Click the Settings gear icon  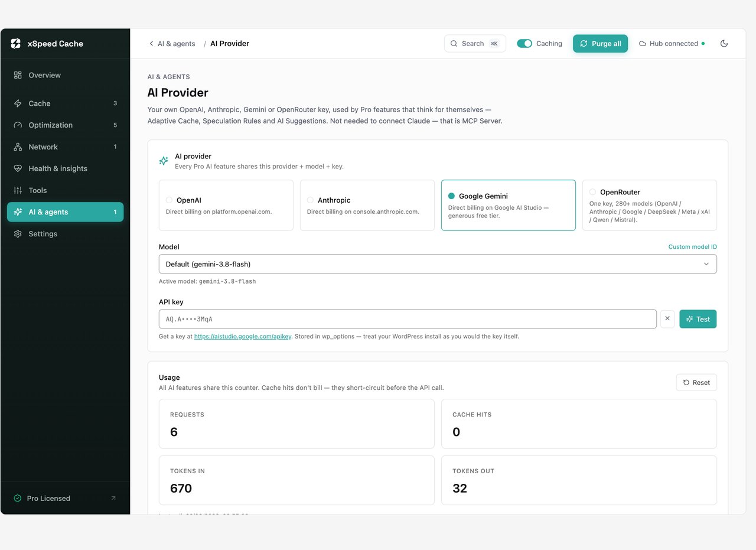tap(18, 234)
